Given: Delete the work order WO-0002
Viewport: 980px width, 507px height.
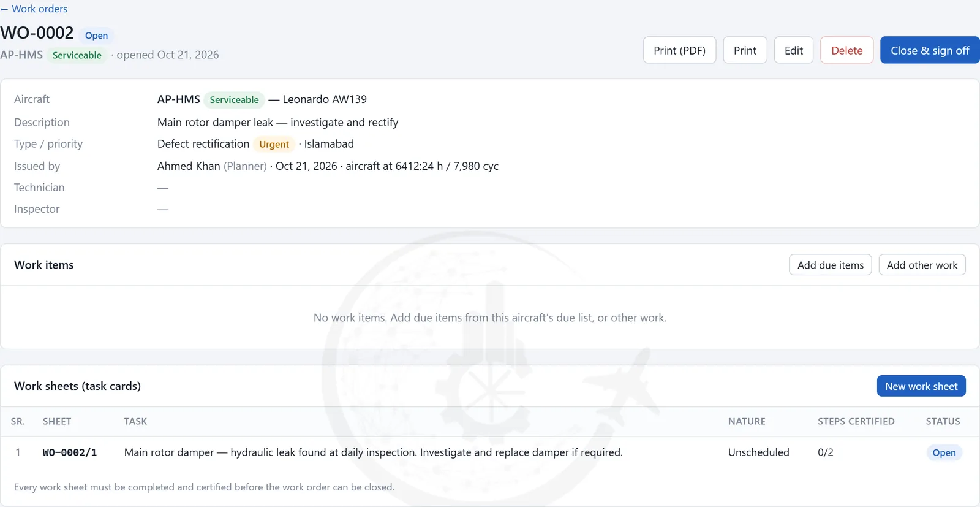Looking at the screenshot, I should (846, 50).
